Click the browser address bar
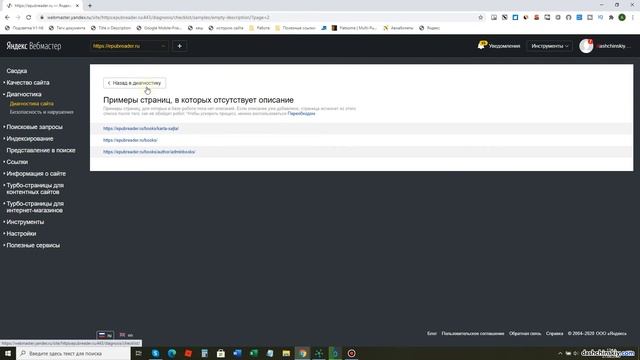This screenshot has width=640, height=360. click(x=257, y=18)
